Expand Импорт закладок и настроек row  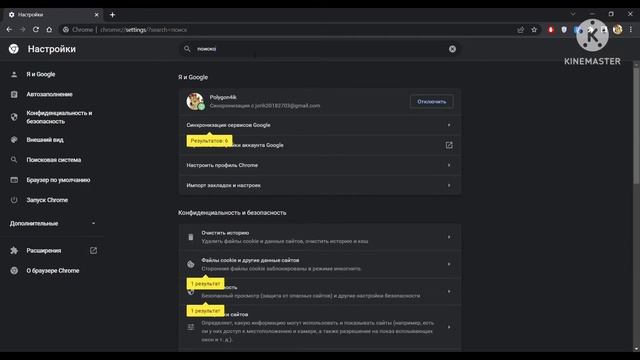pos(320,185)
